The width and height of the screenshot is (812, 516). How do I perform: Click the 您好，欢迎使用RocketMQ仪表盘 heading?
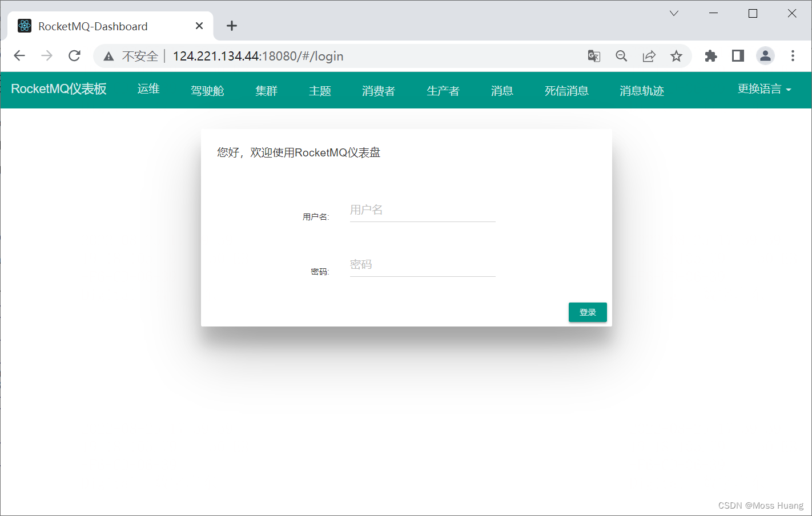[299, 152]
